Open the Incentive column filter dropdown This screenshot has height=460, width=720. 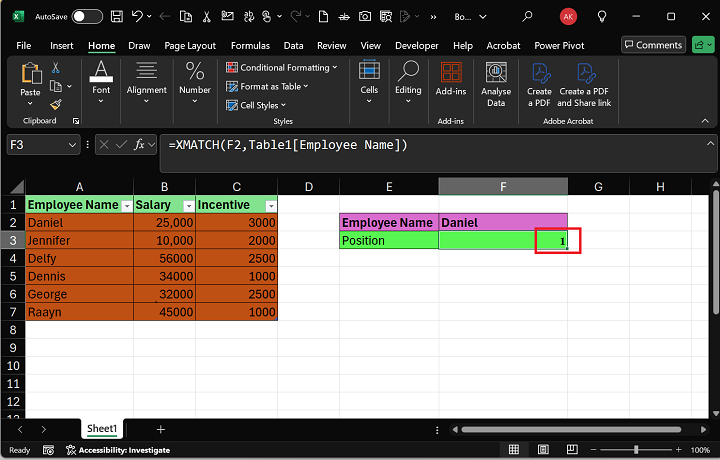(x=271, y=206)
